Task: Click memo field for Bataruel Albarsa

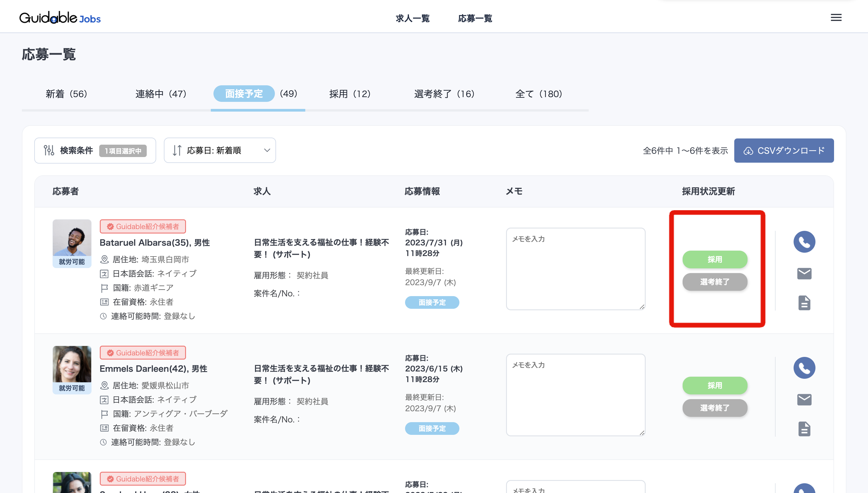Action: coord(575,269)
